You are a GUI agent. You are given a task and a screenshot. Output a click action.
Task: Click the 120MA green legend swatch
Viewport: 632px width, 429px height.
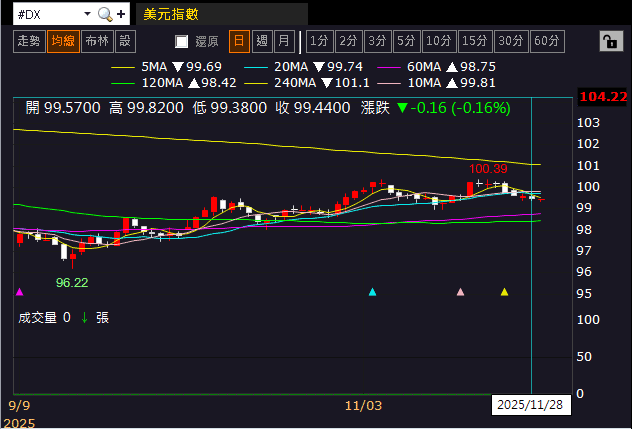(123, 83)
